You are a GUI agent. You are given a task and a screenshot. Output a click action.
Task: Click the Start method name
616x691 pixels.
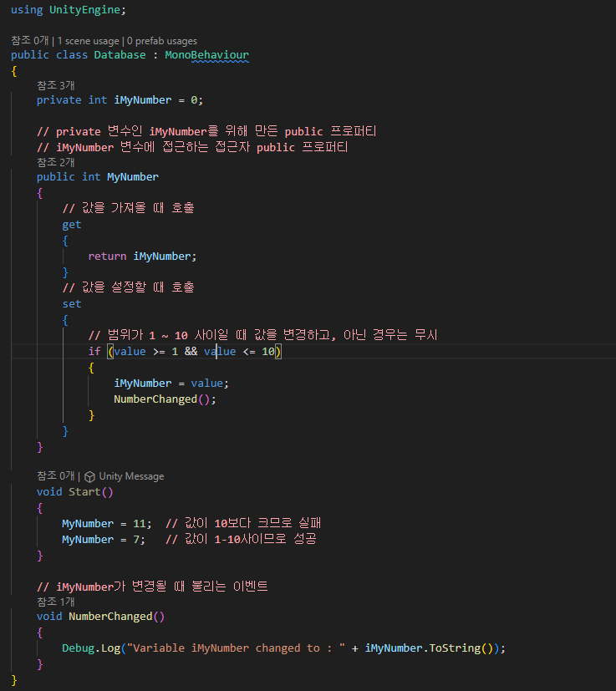click(84, 492)
